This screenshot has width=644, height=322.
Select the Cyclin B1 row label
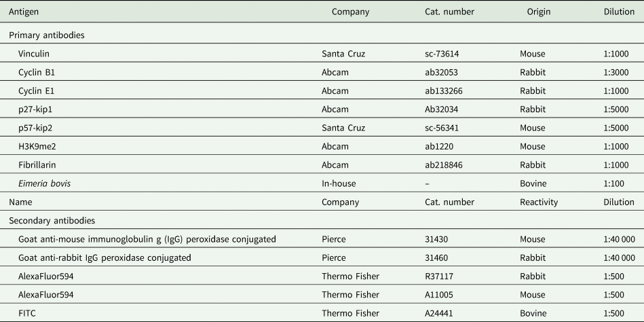click(x=37, y=72)
